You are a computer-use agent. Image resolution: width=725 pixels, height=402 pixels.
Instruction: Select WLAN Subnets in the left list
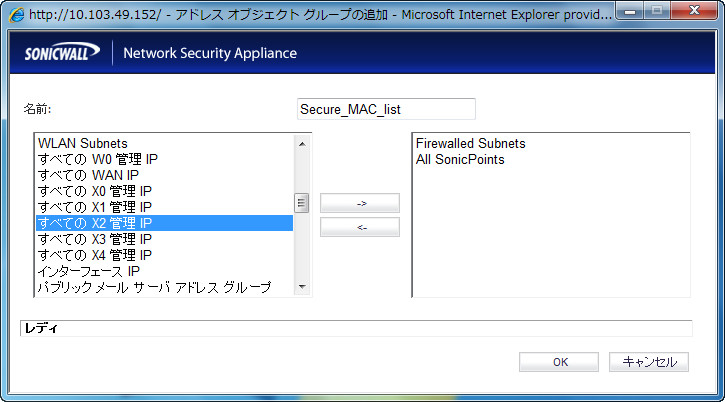point(165,143)
